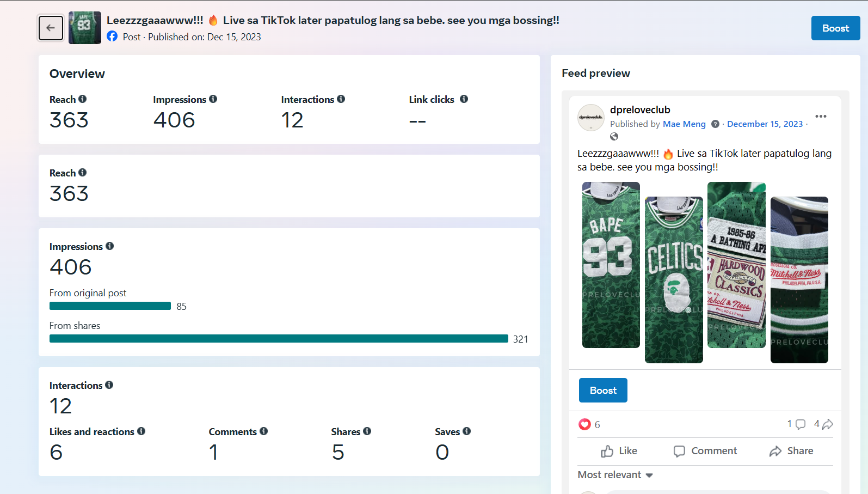This screenshot has width=868, height=494.
Task: Click the info icon next to Saves
Action: 466,431
